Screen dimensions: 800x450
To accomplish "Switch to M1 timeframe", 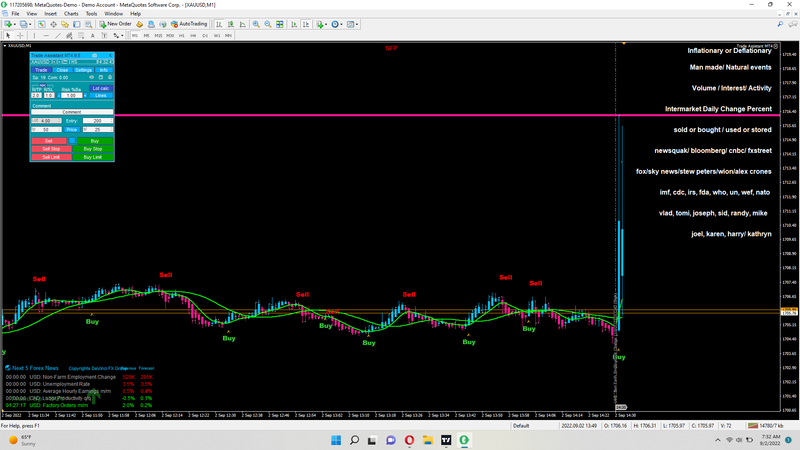I will point(135,36).
